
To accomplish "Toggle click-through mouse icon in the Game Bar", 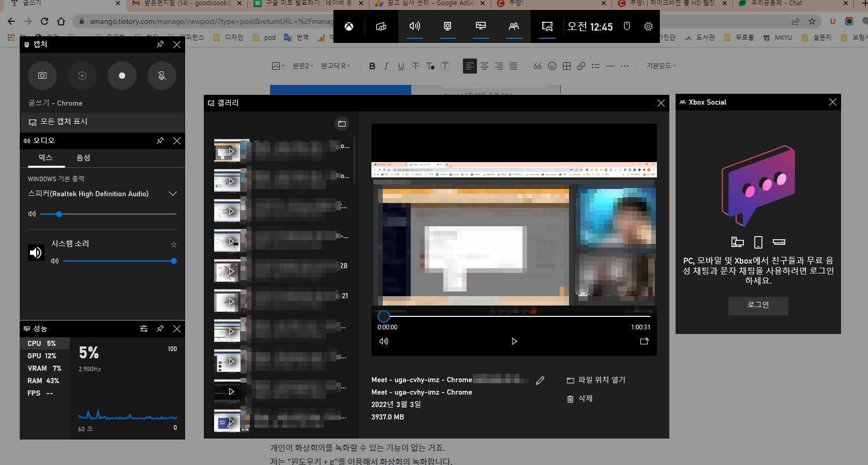I will point(627,26).
